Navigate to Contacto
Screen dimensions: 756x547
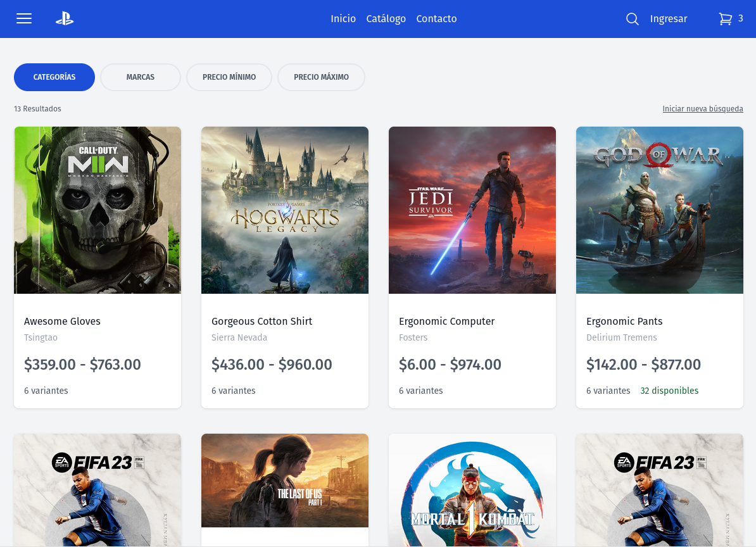point(436,19)
